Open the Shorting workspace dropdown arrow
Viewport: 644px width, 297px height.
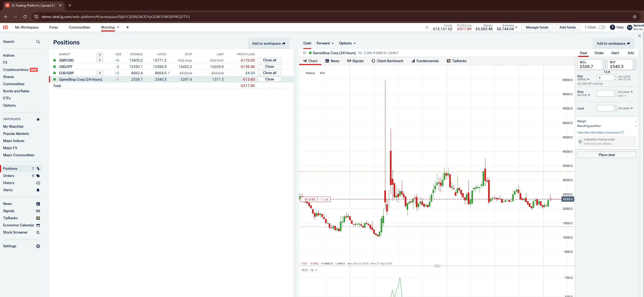coord(118,28)
